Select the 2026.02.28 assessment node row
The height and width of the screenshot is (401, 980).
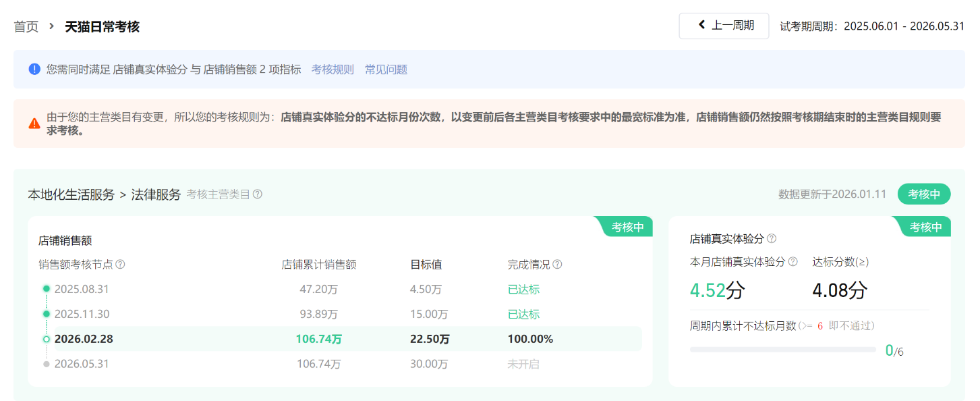pos(337,339)
